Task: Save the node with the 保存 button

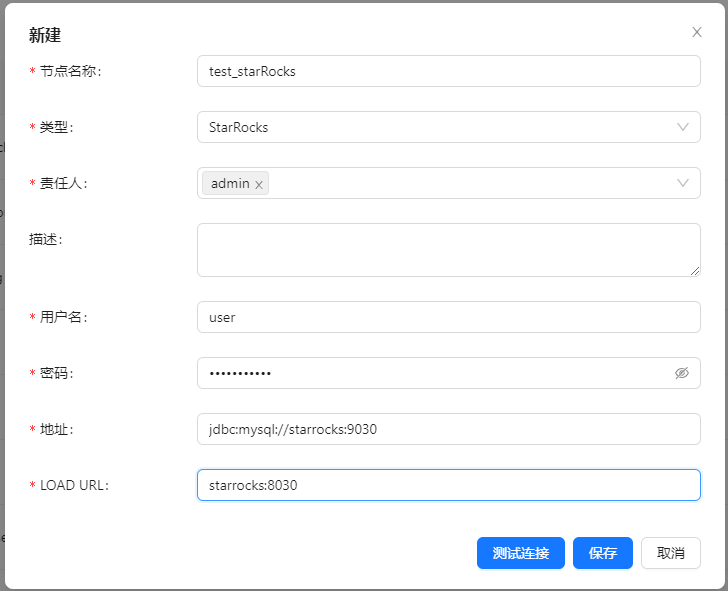Action: 602,553
